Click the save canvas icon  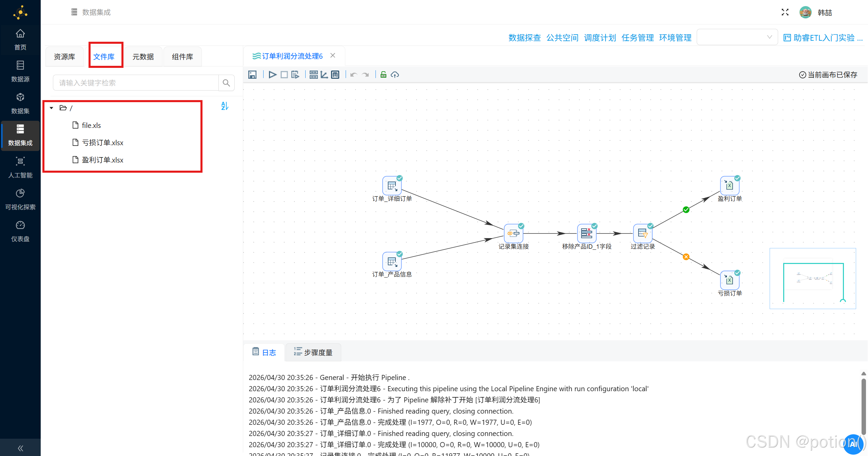(252, 75)
